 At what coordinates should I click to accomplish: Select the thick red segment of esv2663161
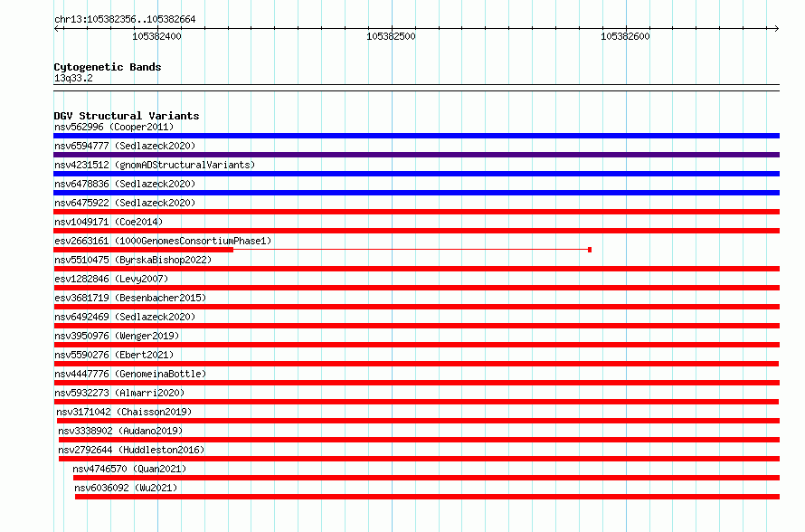tap(143, 250)
